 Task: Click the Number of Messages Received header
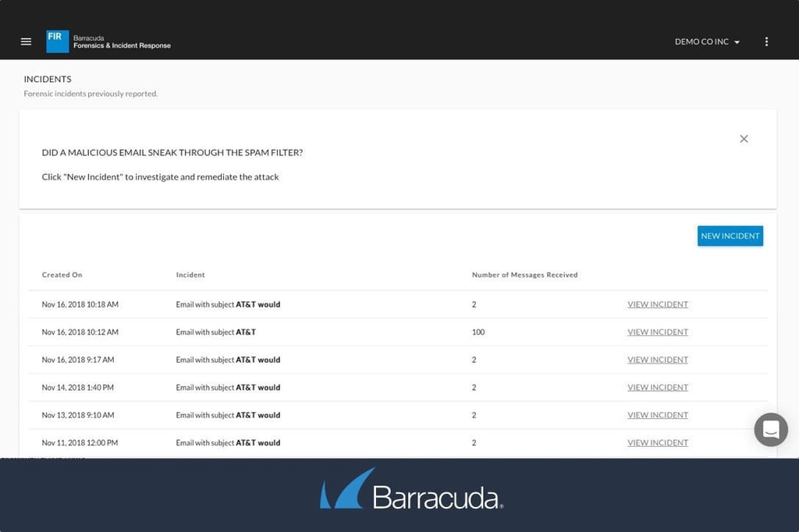(525, 275)
